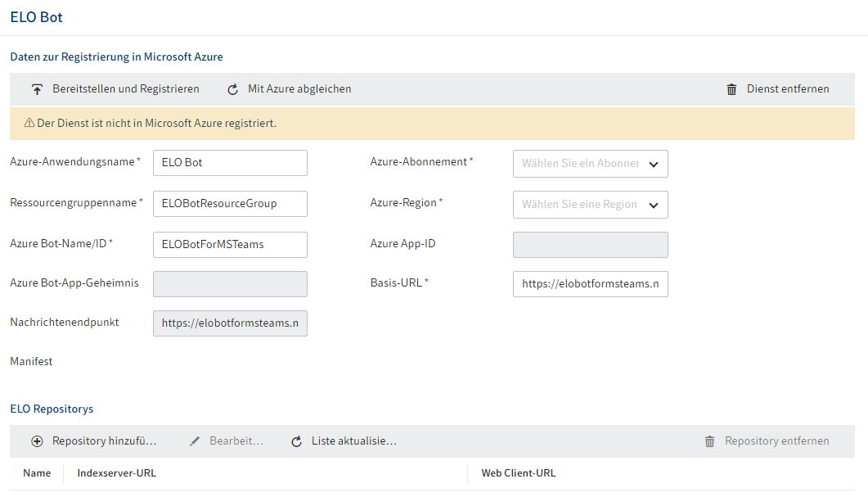Focus the Azure-Anwendungsname field
868x497 pixels.
[230, 163]
